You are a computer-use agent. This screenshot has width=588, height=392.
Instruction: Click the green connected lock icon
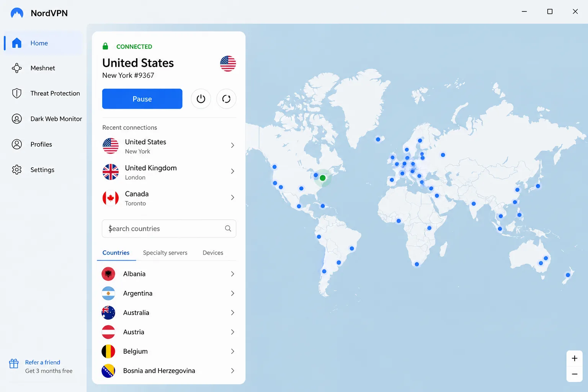point(105,46)
